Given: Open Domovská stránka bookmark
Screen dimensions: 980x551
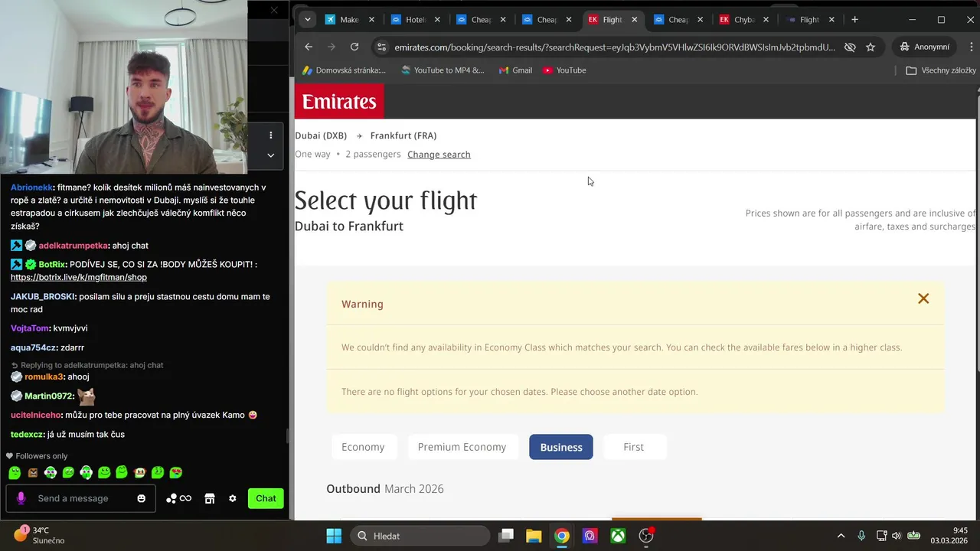Looking at the screenshot, I should 344,70.
